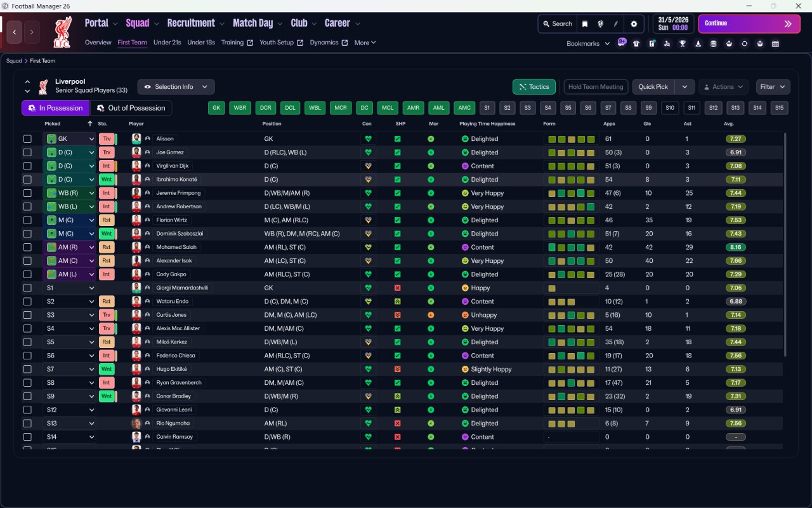Select the checkbox for Virgil van Dijk
This screenshot has height=508, width=812.
27,166
